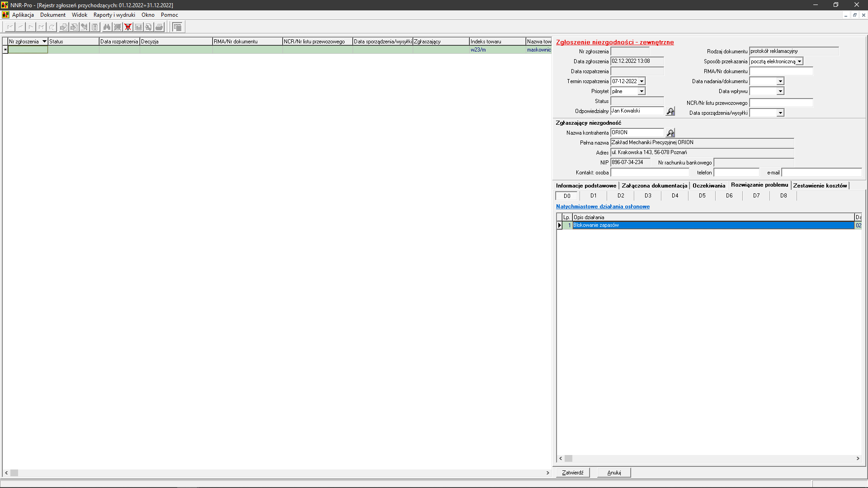Switch to Załączona dokumentacja tab

654,186
